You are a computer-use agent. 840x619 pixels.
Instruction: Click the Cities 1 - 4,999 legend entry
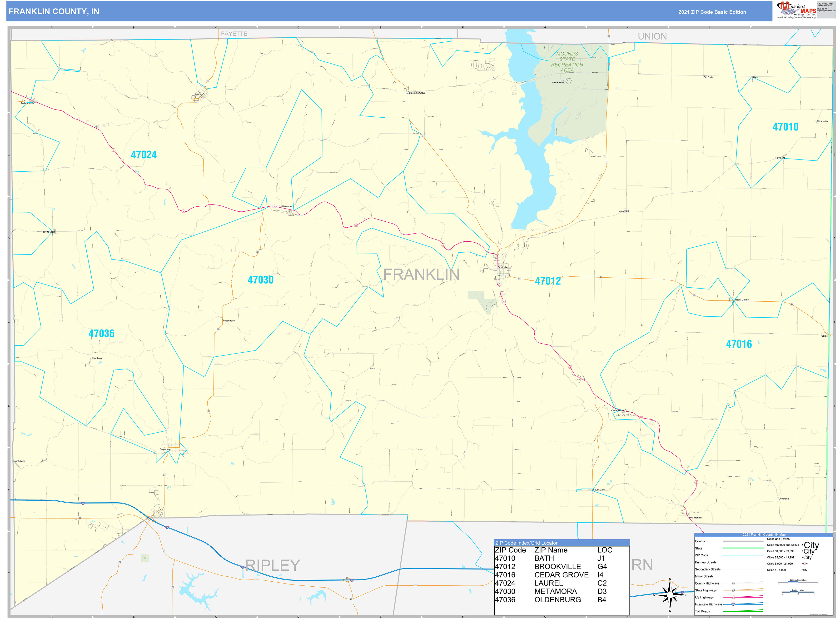click(776, 570)
